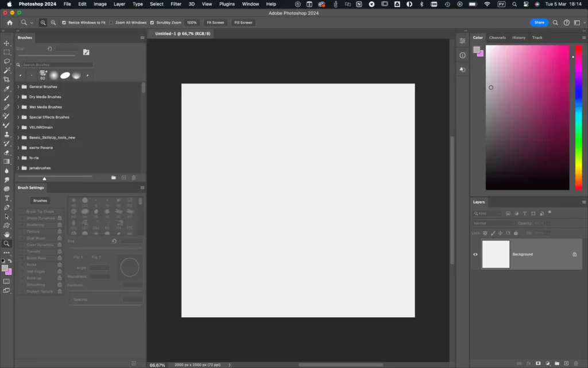
Task: Expand the fo-rie brush folder
Action: (x=18, y=158)
